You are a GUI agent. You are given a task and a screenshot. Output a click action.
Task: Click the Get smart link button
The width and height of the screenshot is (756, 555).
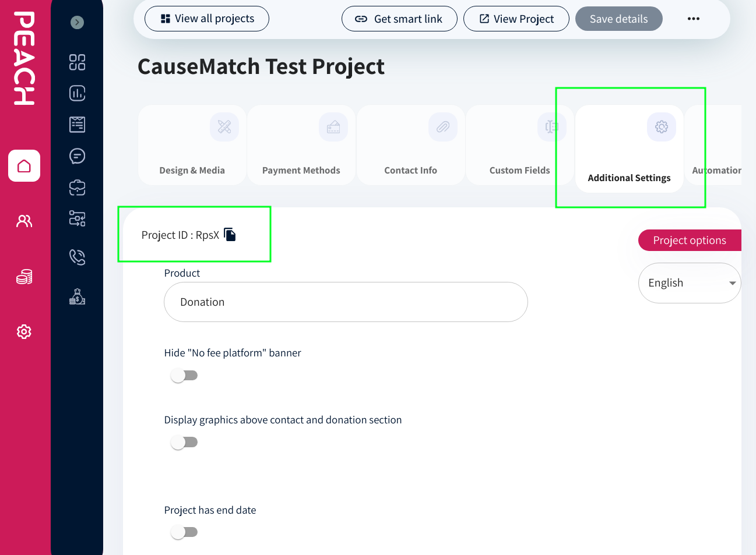(x=399, y=19)
